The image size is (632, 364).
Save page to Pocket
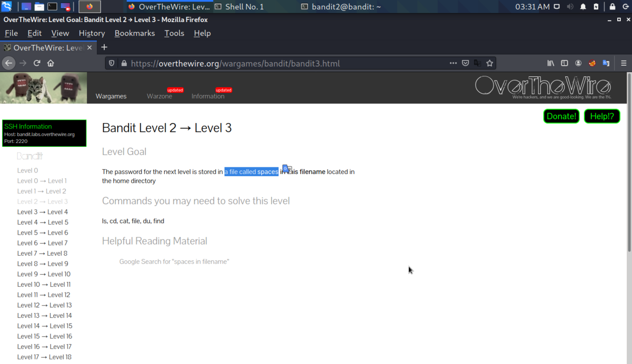pyautogui.click(x=466, y=63)
